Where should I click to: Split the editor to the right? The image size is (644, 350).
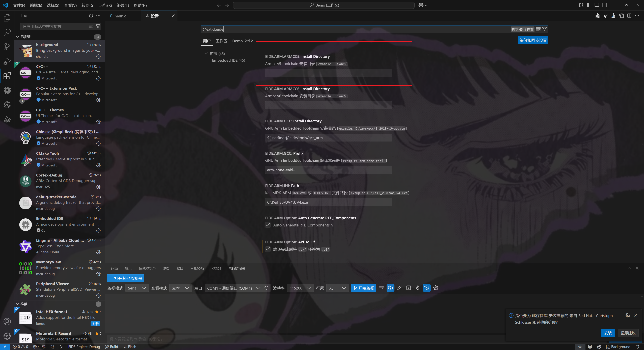629,16
